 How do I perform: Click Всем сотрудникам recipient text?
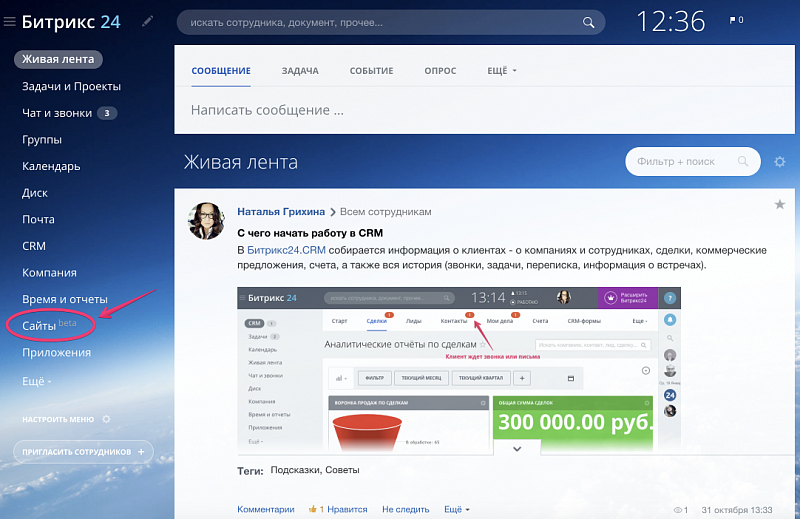pyautogui.click(x=386, y=211)
